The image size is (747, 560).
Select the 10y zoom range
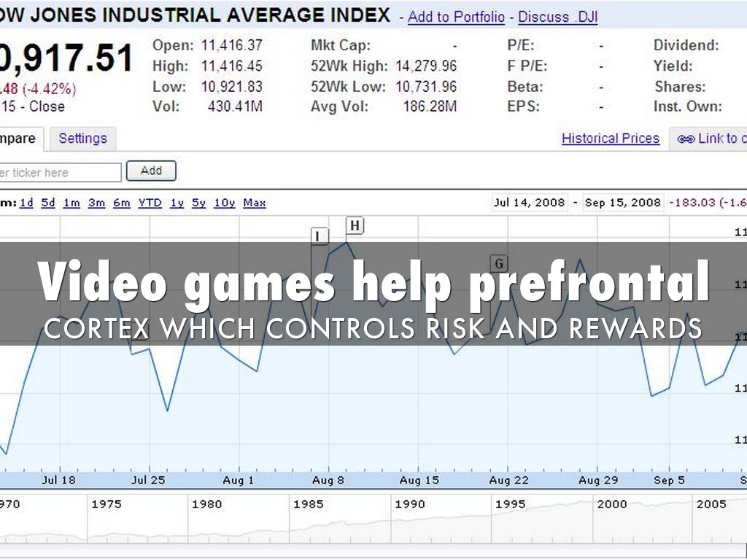[224, 203]
